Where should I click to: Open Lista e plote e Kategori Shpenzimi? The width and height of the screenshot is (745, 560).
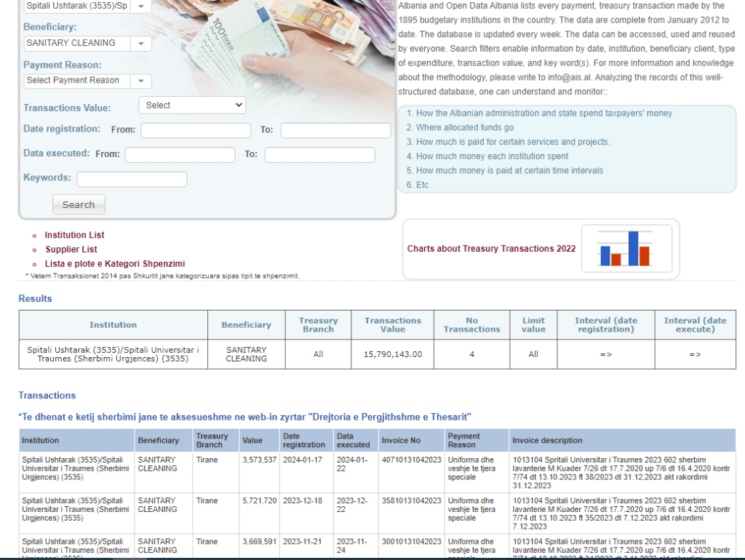coord(115,263)
